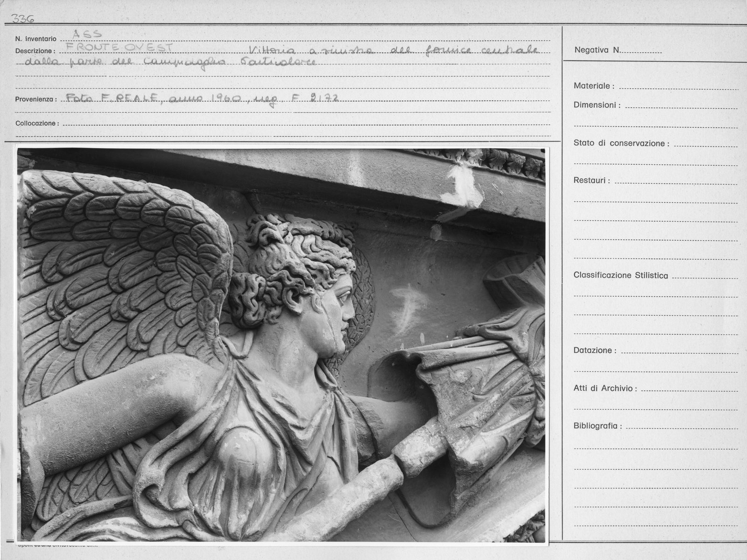
Task: Click the winged Victory relief photograph
Action: 282,345
